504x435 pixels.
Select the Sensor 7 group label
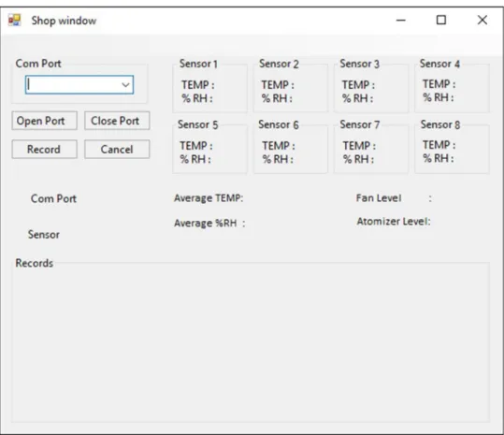pyautogui.click(x=360, y=124)
